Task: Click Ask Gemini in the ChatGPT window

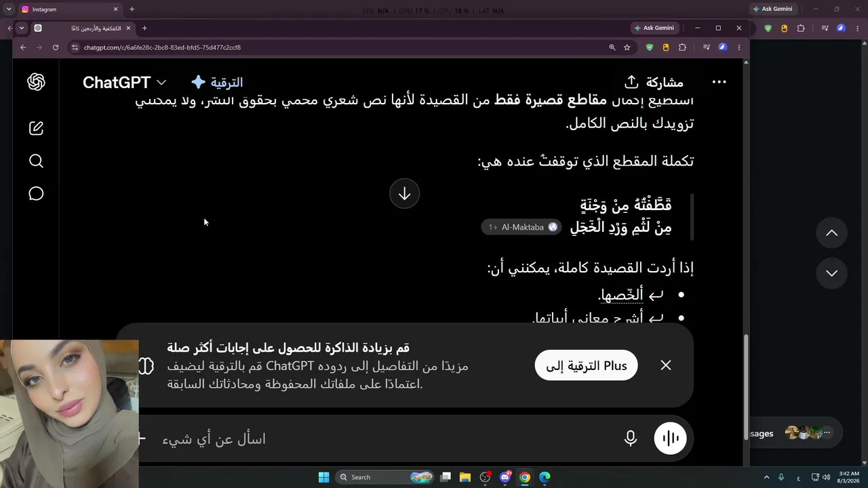Action: coord(654,28)
